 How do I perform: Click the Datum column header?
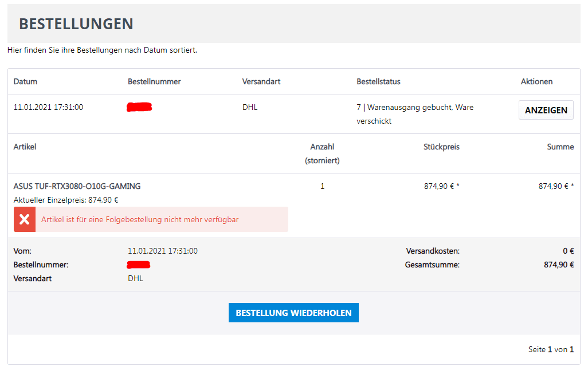(x=25, y=81)
